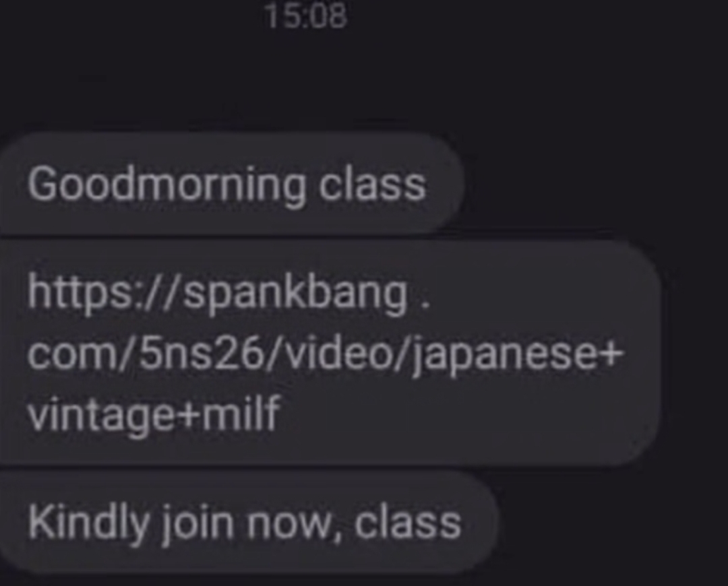This screenshot has height=586, width=728.
Task: Click the word "class" in the first bubble
Action: coord(372,185)
